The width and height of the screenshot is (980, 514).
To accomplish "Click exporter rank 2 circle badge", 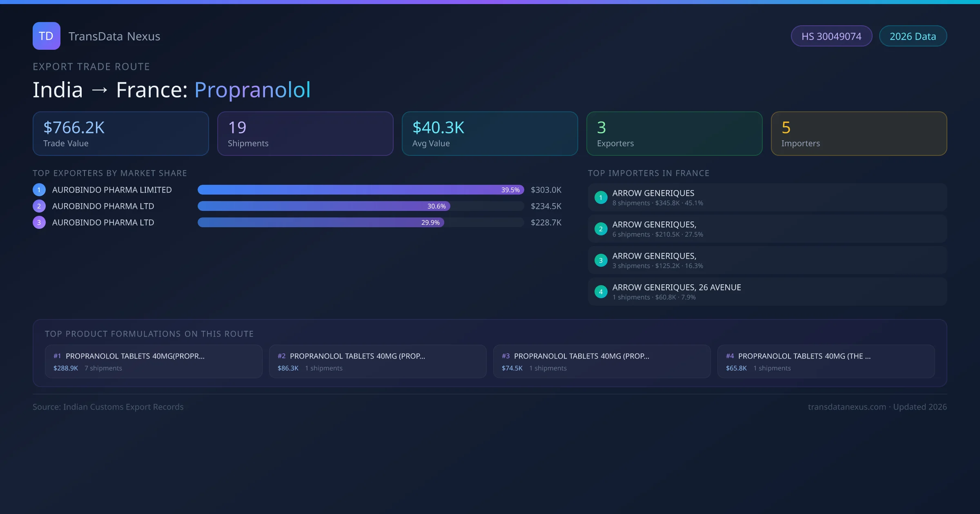I will [39, 206].
